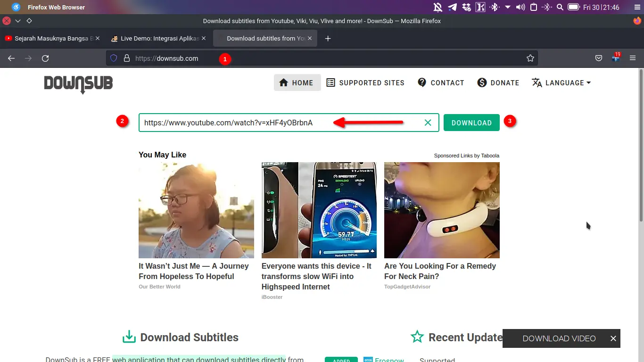Reload the current page
Viewport: 644px width, 362px height.
[45, 58]
